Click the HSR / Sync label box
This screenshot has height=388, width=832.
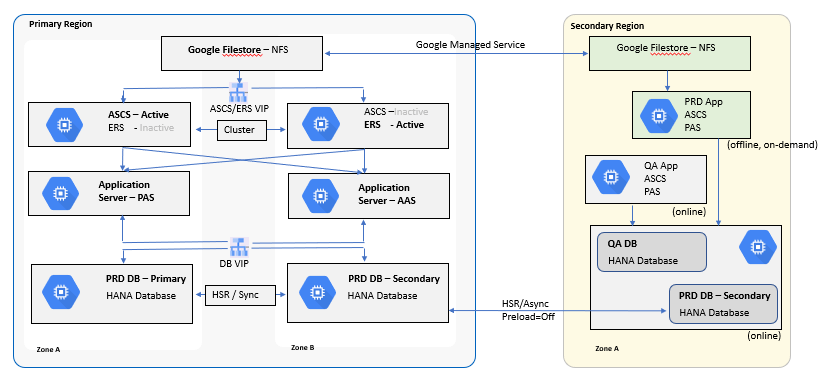pyautogui.click(x=240, y=295)
